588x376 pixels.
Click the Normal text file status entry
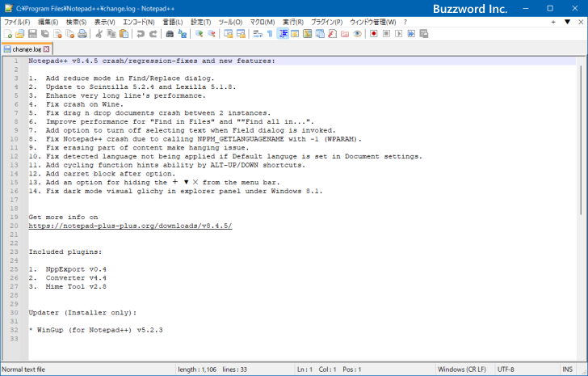click(x=23, y=370)
